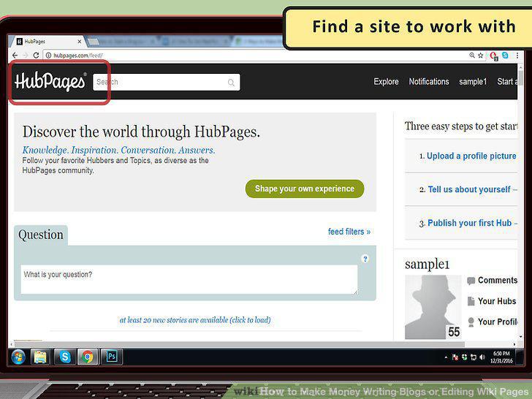532x399 pixels.
Task: Click the red flag action center tray icon
Action: pos(455,357)
